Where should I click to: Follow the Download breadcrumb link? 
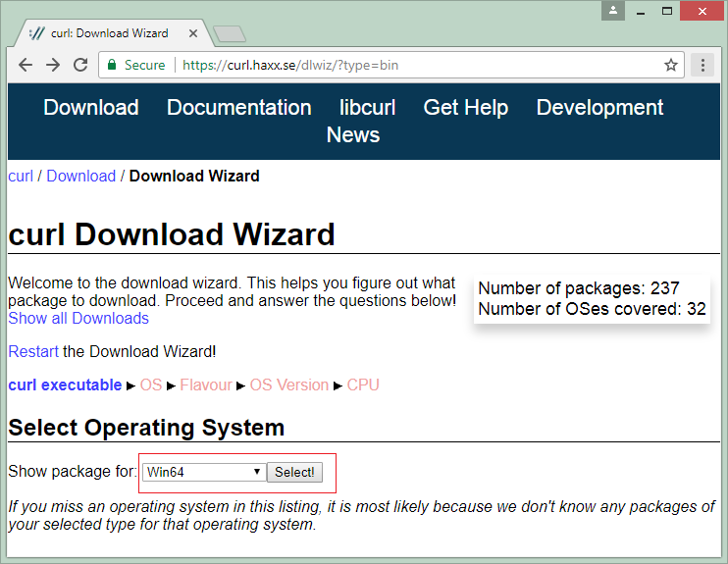coord(81,176)
